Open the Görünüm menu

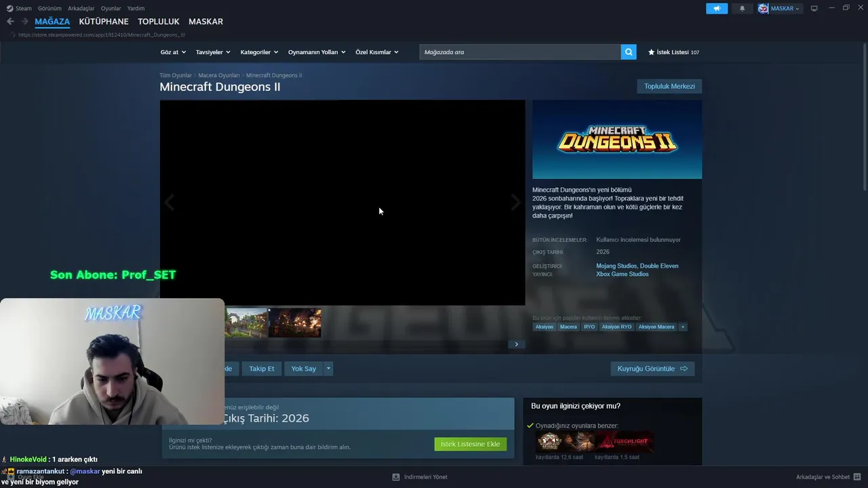(x=50, y=8)
